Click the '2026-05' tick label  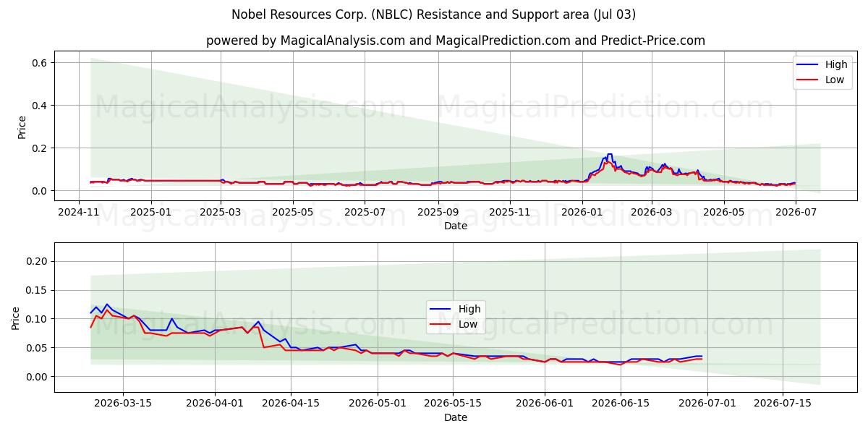(x=723, y=212)
